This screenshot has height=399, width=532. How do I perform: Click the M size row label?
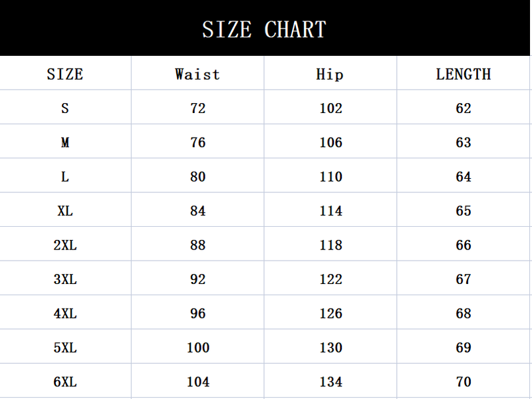click(65, 142)
